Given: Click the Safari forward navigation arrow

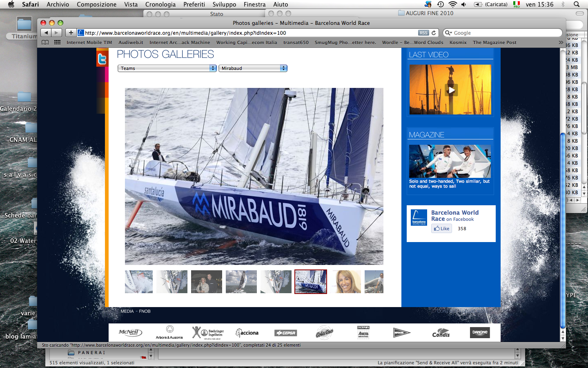Looking at the screenshot, I should [x=57, y=33].
